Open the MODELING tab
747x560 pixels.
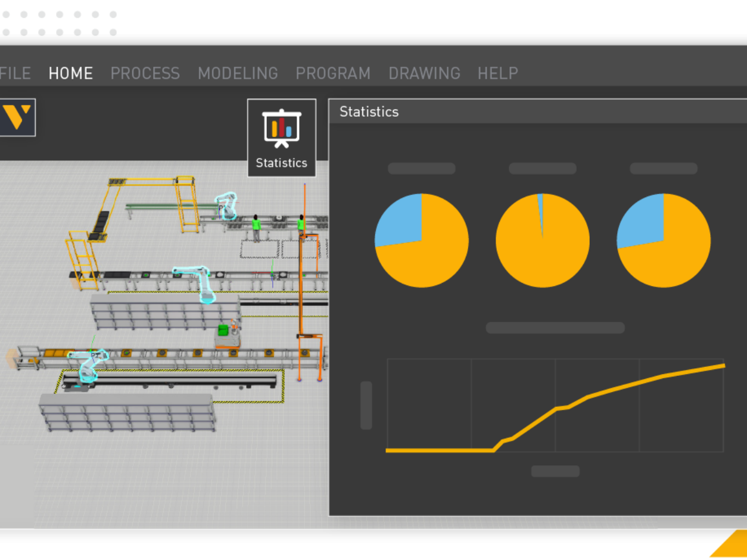click(238, 73)
